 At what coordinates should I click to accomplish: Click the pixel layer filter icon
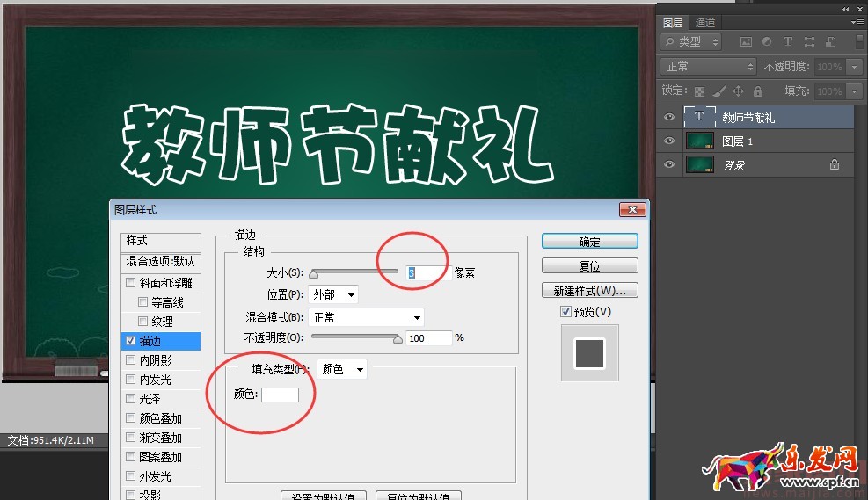pos(746,41)
